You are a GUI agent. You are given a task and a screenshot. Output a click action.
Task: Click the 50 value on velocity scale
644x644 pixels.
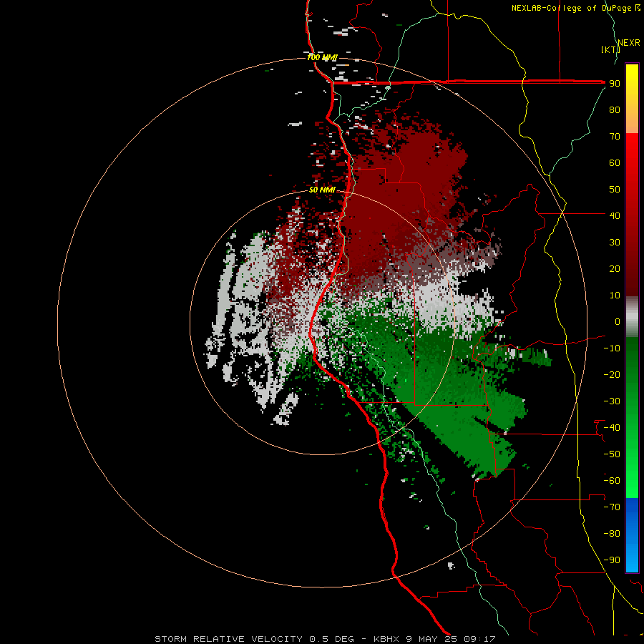click(x=615, y=190)
